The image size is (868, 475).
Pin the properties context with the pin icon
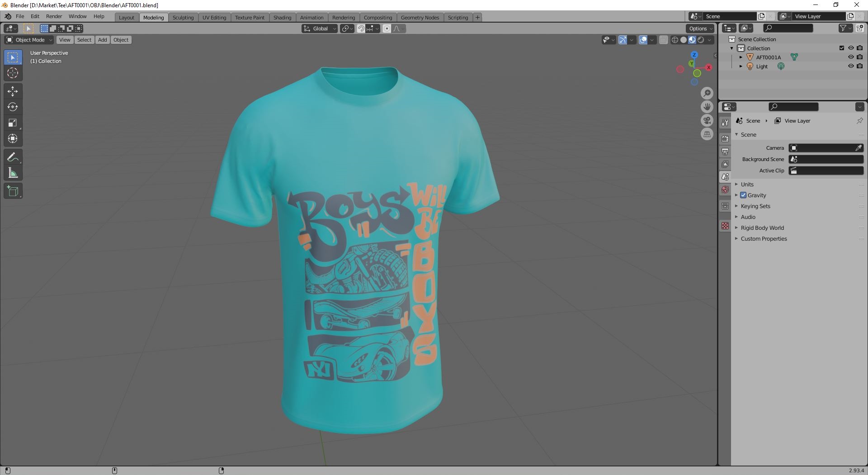coord(859,121)
